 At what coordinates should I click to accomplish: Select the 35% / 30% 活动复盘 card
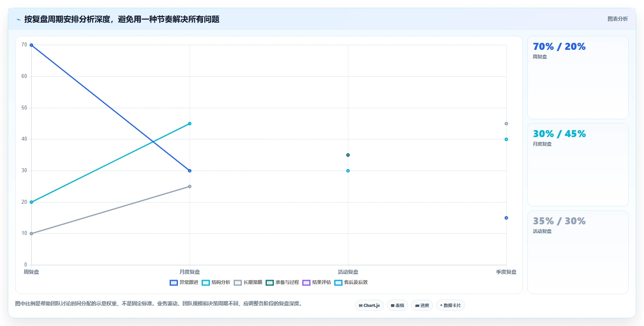click(x=578, y=252)
